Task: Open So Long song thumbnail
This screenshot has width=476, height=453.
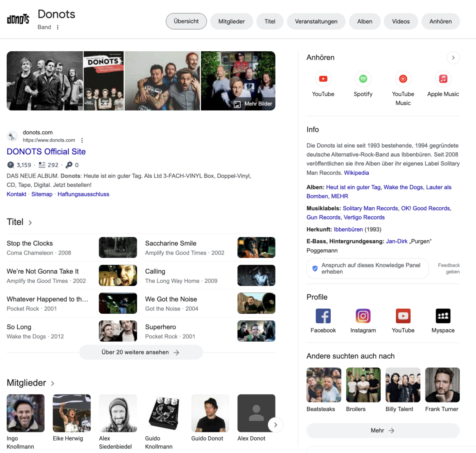Action: 118,331
